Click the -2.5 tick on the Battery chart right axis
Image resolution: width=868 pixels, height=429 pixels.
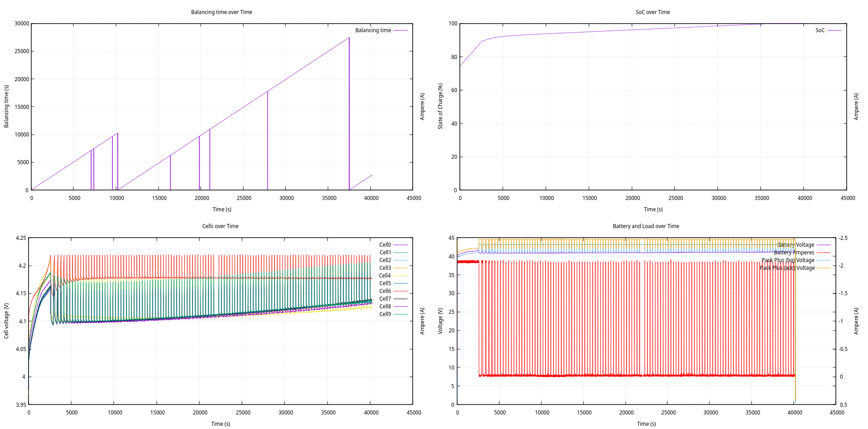click(x=843, y=238)
